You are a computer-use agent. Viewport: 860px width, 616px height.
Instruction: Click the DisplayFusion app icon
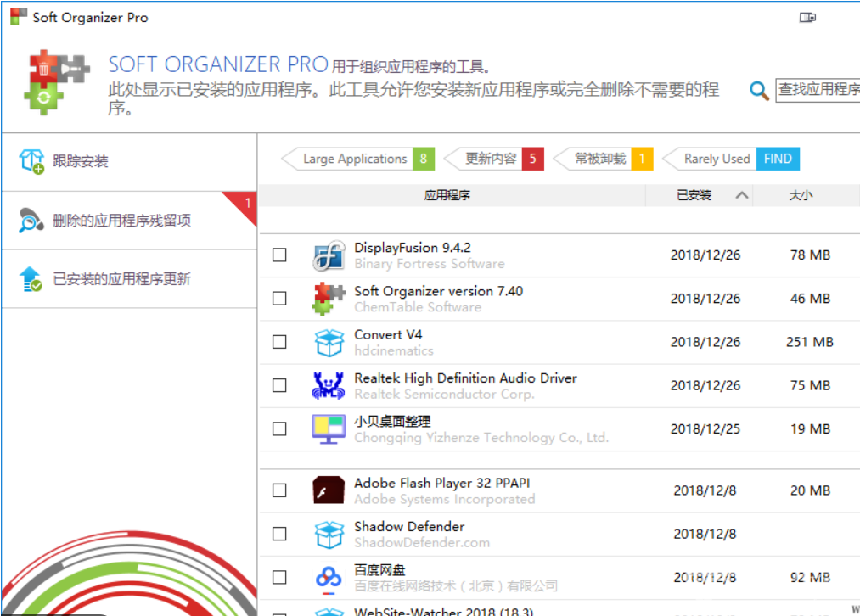click(x=329, y=255)
